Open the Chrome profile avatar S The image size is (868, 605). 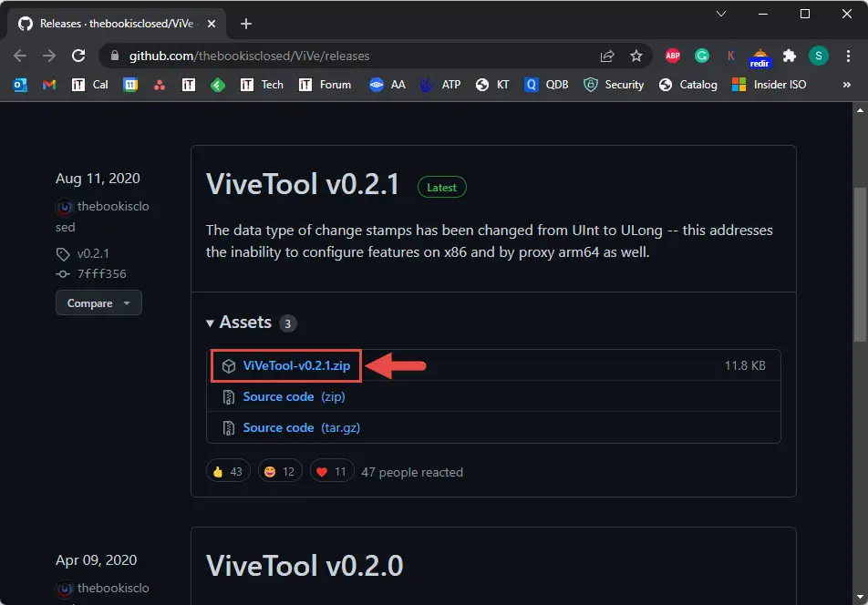point(818,56)
